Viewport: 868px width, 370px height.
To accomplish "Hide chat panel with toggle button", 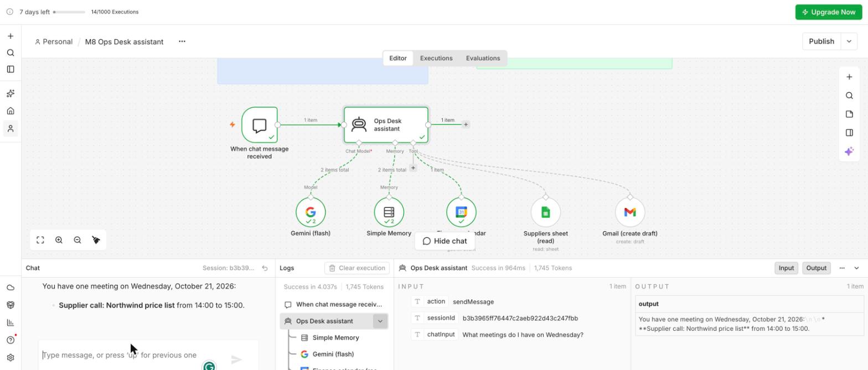I will point(445,241).
